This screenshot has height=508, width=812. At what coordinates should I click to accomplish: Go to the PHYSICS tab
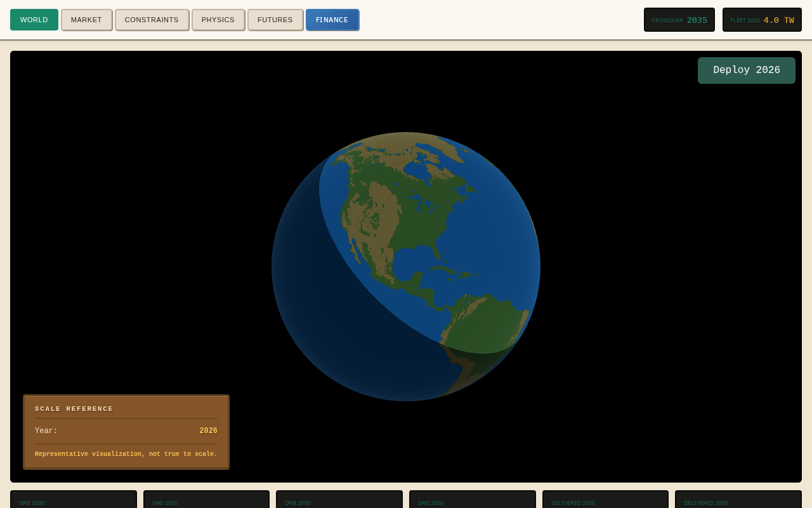tap(218, 20)
